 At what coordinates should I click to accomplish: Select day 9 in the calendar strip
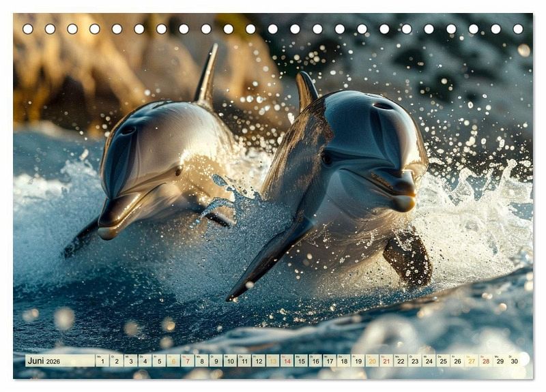pos(216,361)
